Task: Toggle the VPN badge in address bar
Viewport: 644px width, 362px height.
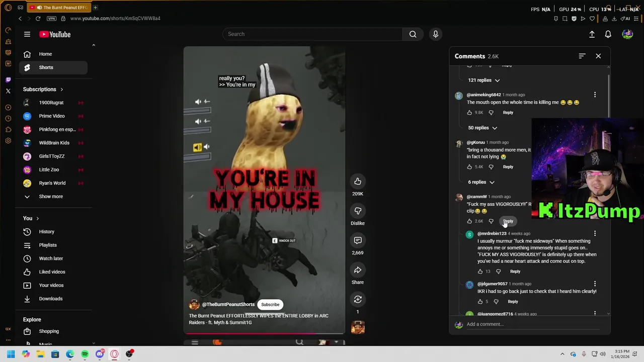Action: (51, 19)
